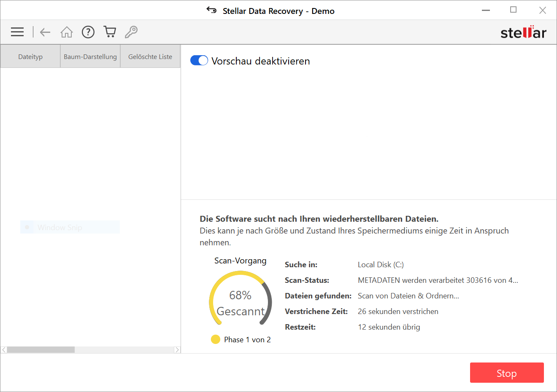Click the left scrollbar arrow
The height and width of the screenshot is (392, 557).
pyautogui.click(x=4, y=350)
